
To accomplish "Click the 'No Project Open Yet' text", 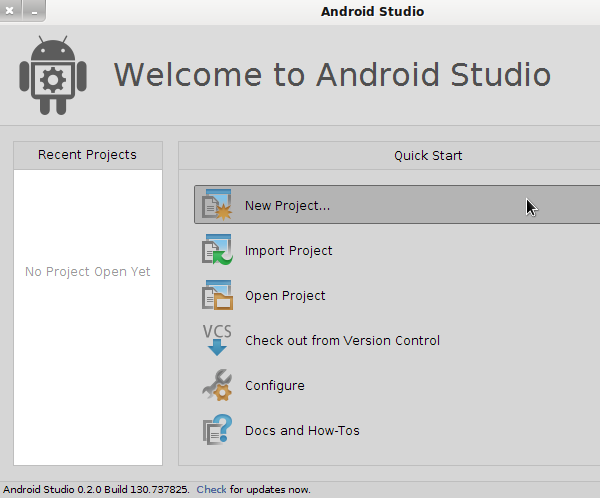I will [88, 271].
